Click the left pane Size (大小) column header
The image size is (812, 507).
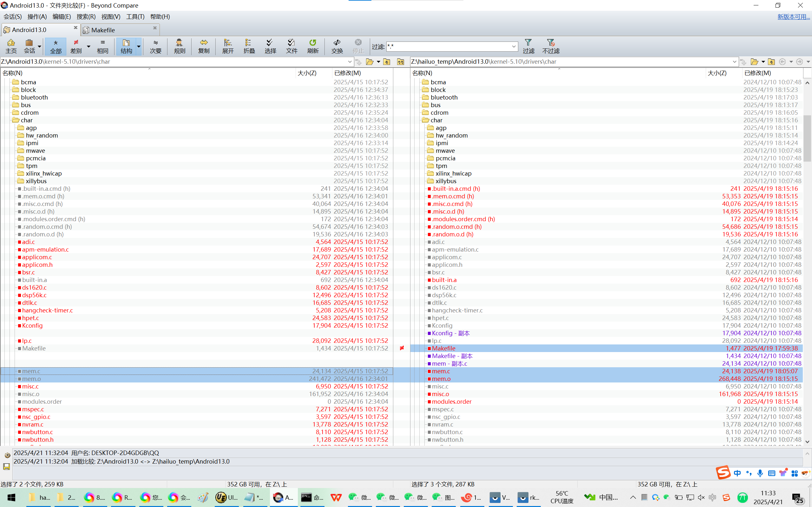(307, 73)
